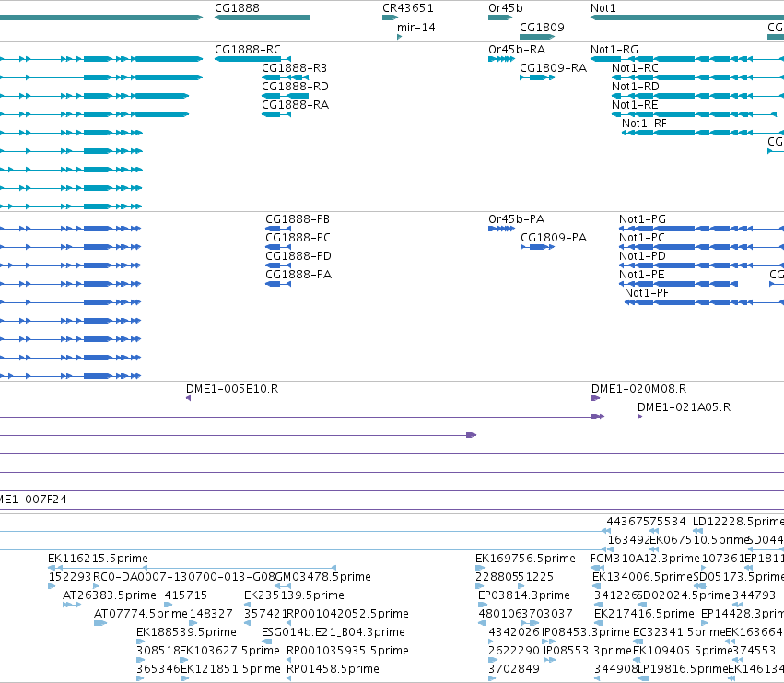This screenshot has width=784, height=683.
Task: Select the Not1-RD transcript label
Action: tap(636, 87)
